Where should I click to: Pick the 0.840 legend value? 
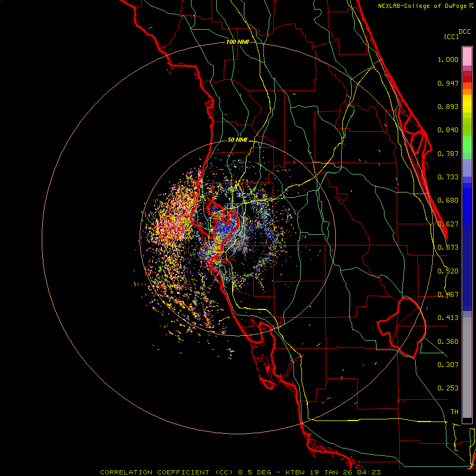(x=448, y=130)
